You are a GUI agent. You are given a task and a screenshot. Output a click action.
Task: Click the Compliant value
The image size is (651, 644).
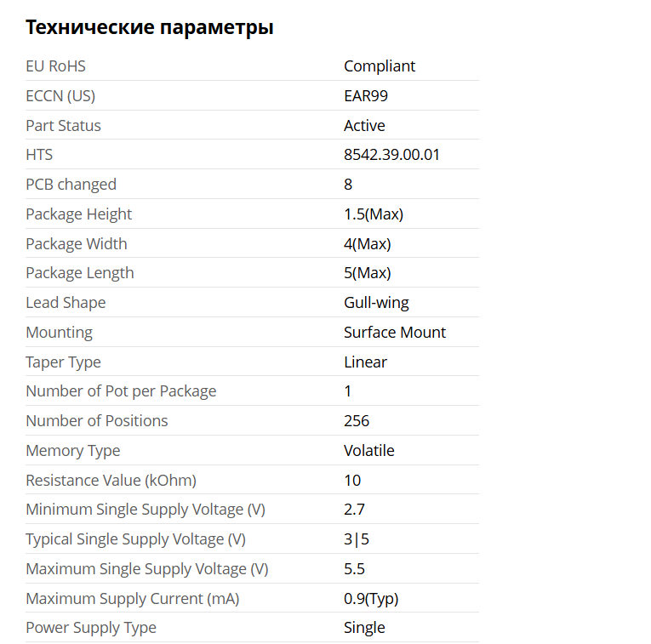coord(380,66)
